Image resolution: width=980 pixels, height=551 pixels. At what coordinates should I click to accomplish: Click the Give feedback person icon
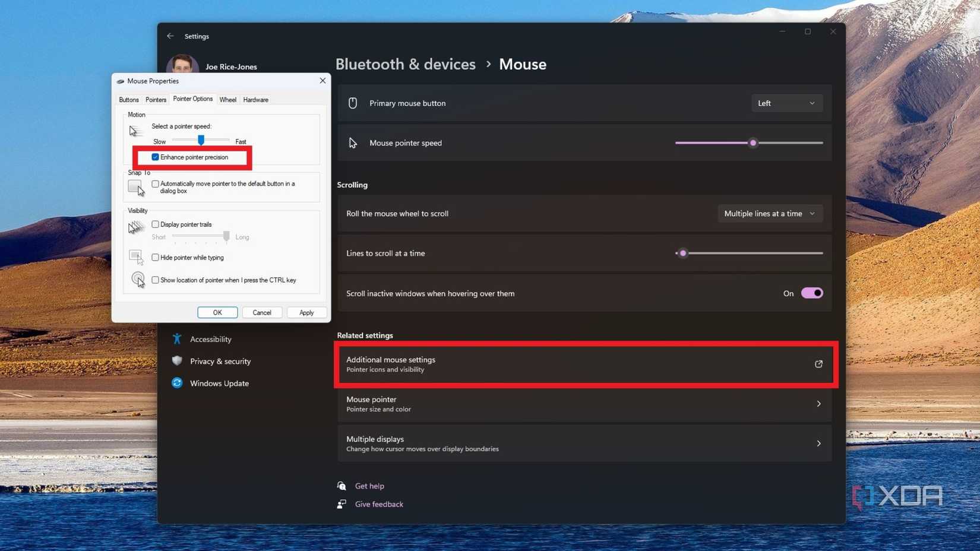[342, 504]
